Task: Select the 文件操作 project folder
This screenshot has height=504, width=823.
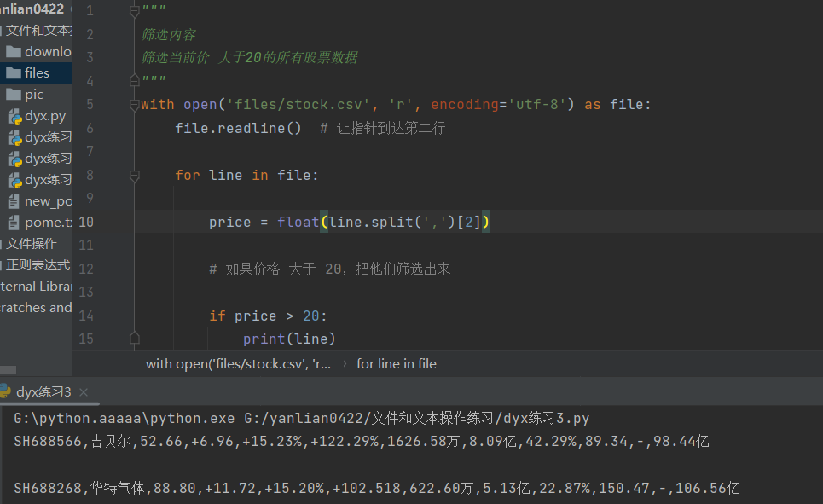Action: point(32,244)
